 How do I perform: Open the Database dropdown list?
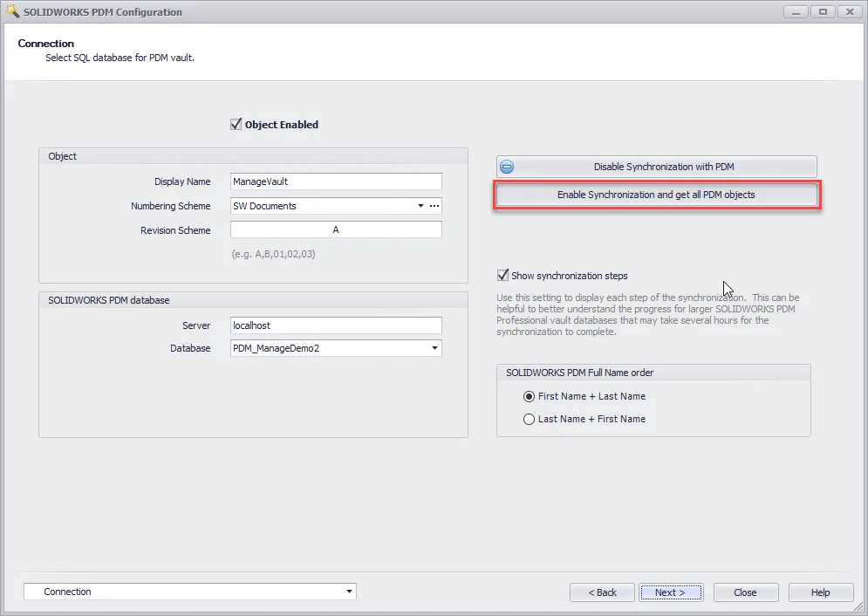(434, 348)
